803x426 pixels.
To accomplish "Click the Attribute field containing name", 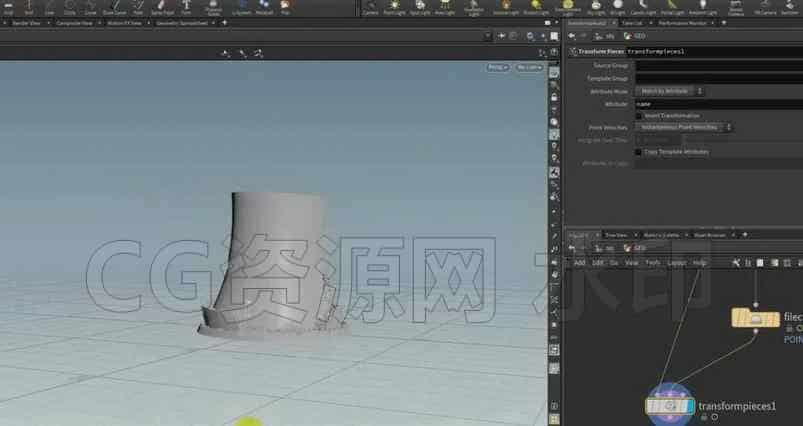I will coord(719,104).
